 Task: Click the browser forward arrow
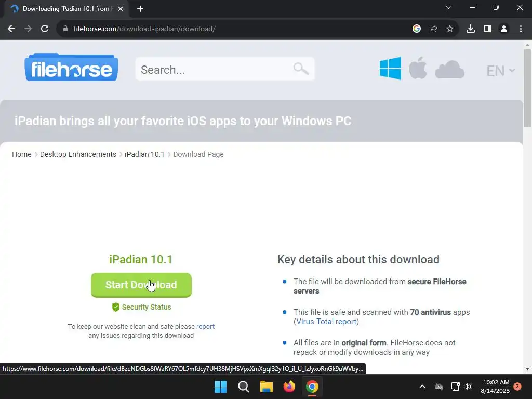(28, 29)
